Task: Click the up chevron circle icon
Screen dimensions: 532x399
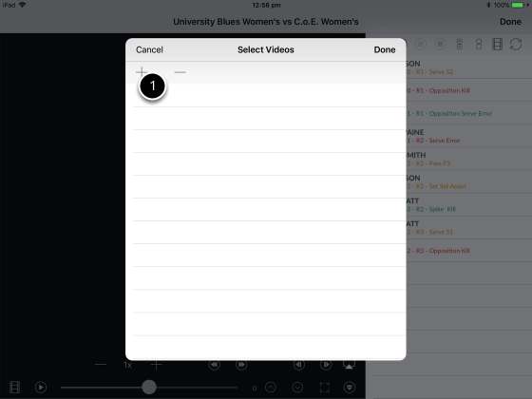Action: [x=271, y=388]
